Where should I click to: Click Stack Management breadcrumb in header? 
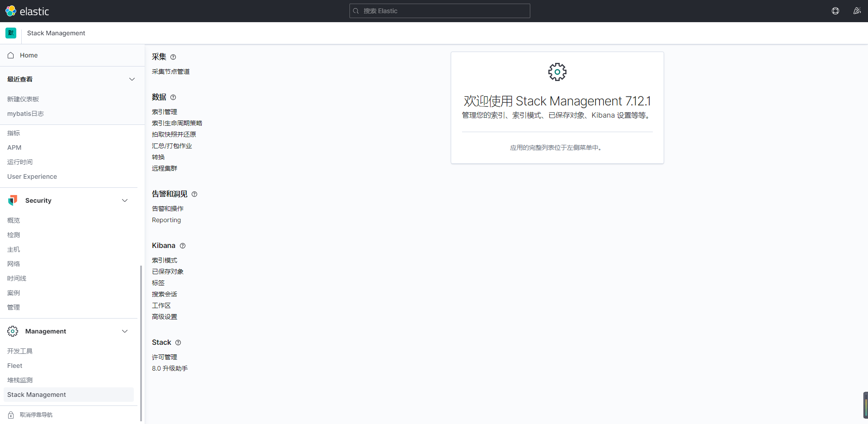(56, 33)
